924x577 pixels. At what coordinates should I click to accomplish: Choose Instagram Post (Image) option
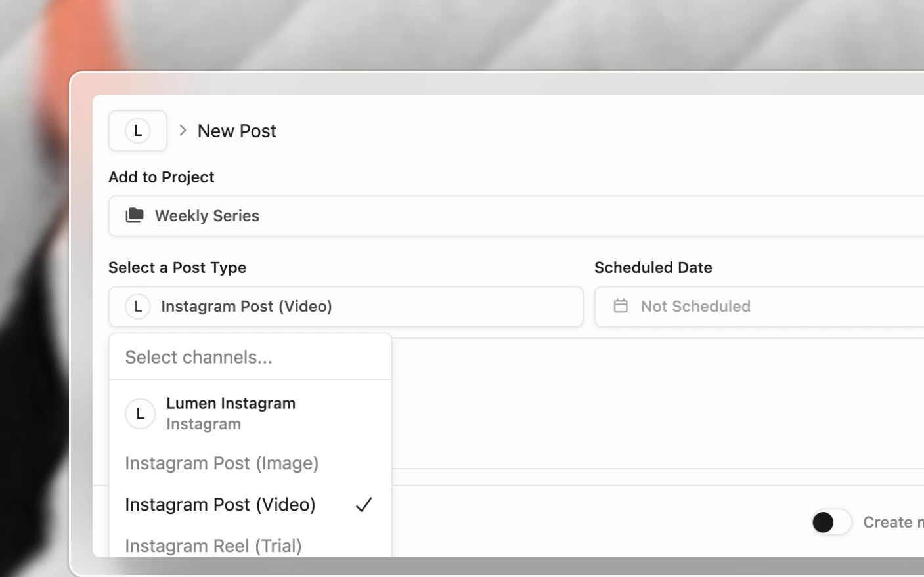coord(250,463)
